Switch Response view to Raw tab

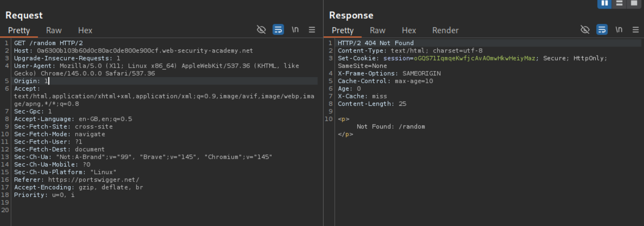[x=378, y=30]
